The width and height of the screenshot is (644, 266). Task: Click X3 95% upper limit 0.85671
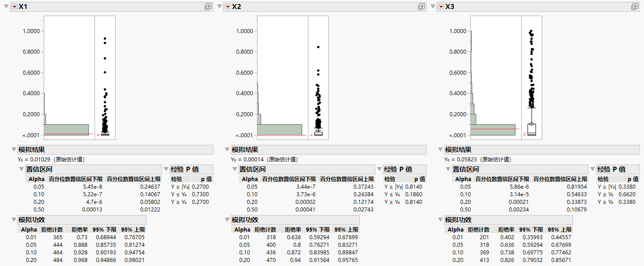tap(561, 260)
